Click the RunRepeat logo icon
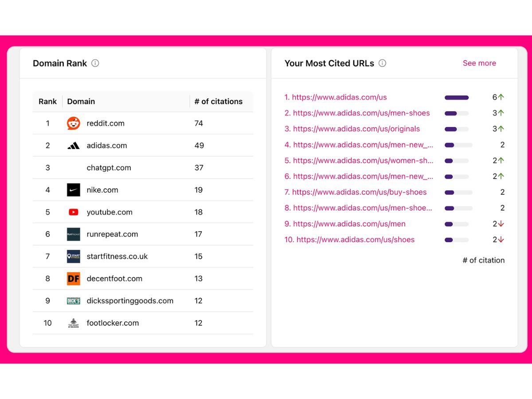Viewport: 532px width, 399px height. click(74, 234)
